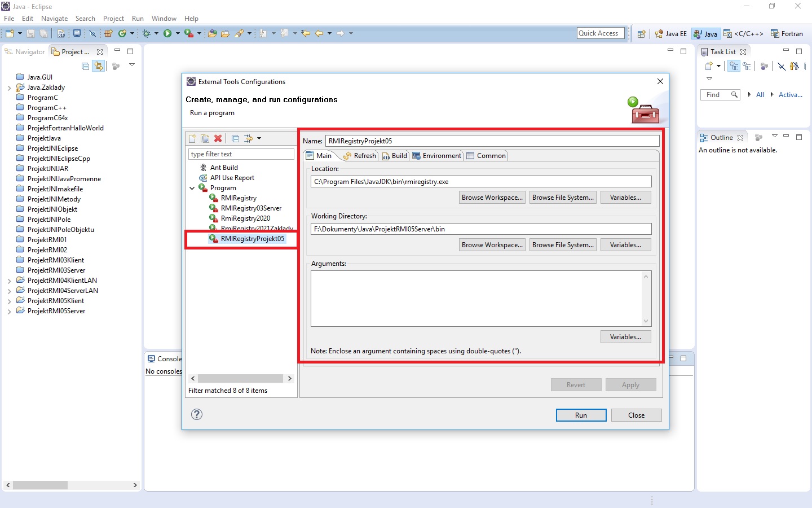
Task: Click the Save icon in main toolbar
Action: tap(31, 33)
